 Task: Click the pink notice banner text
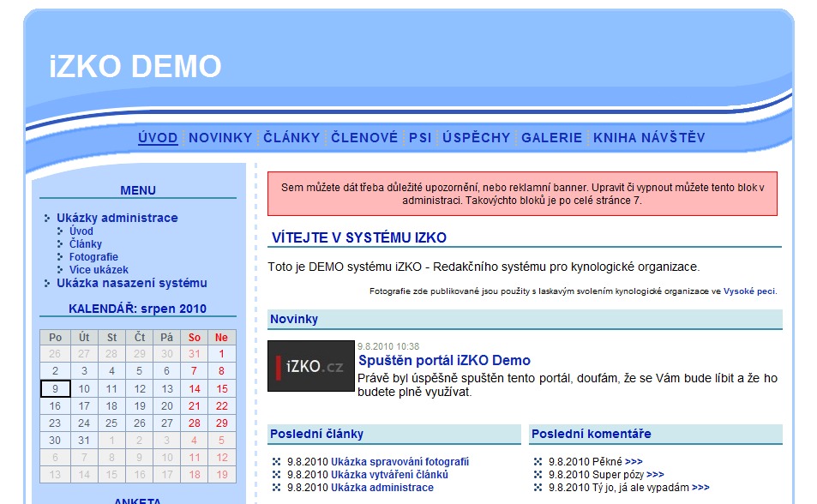pos(523,194)
